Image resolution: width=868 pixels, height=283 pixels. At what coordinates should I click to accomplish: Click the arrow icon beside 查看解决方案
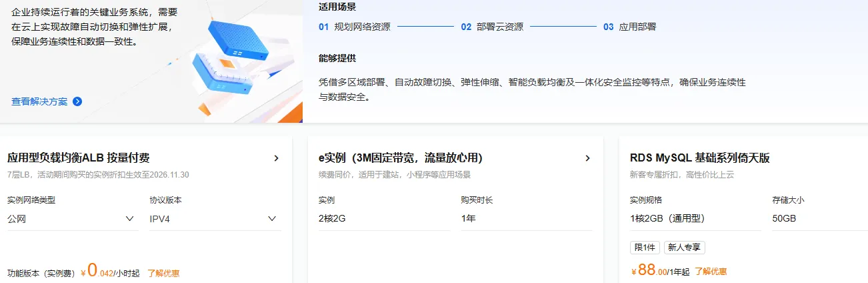tap(77, 101)
